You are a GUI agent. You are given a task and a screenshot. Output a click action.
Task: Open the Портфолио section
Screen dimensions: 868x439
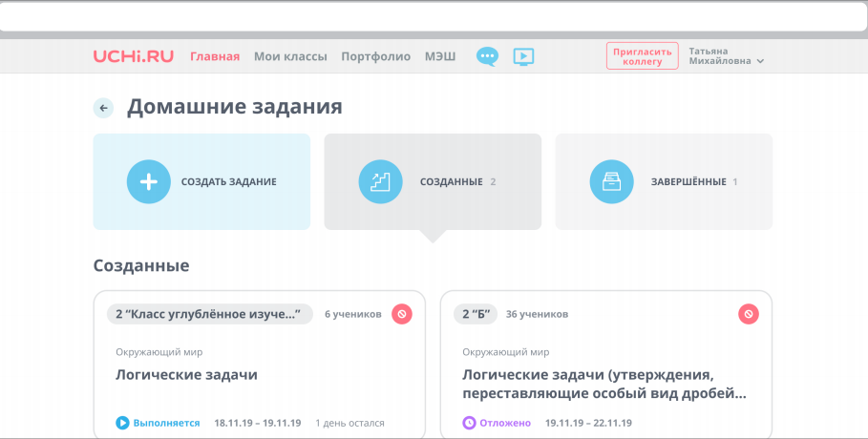[x=375, y=56]
